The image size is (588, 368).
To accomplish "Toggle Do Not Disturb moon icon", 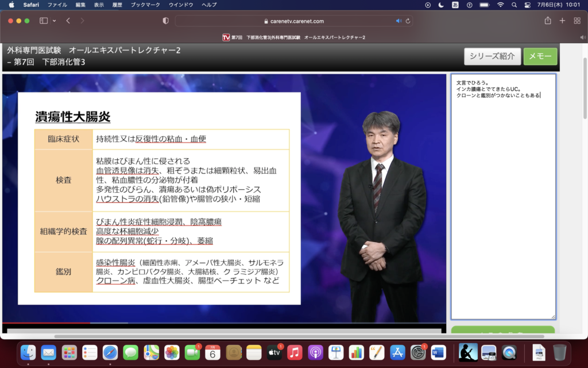I will pyautogui.click(x=441, y=5).
